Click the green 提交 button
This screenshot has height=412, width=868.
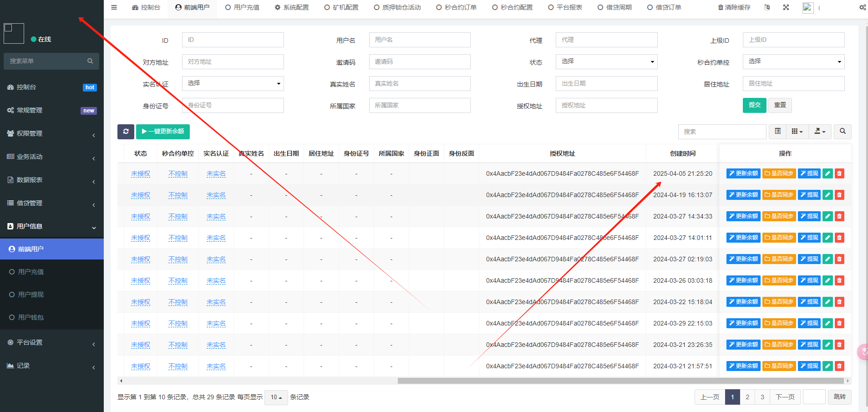pos(754,105)
